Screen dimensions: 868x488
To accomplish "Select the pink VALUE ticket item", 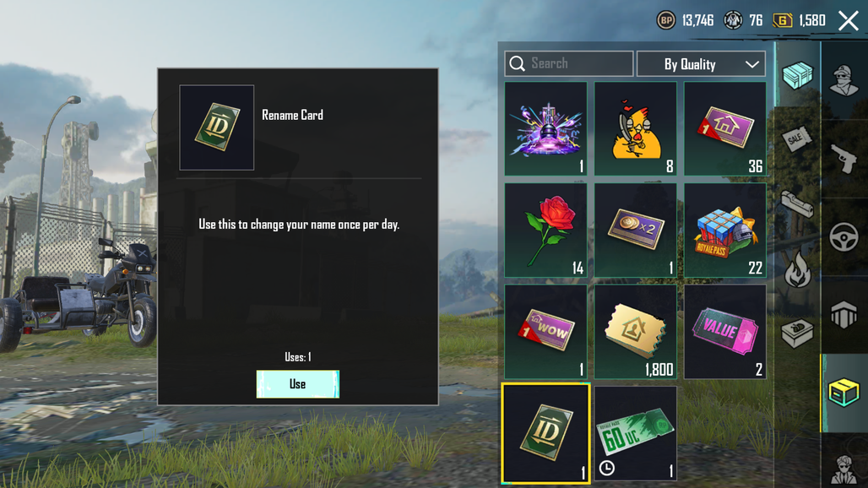I will [x=725, y=332].
